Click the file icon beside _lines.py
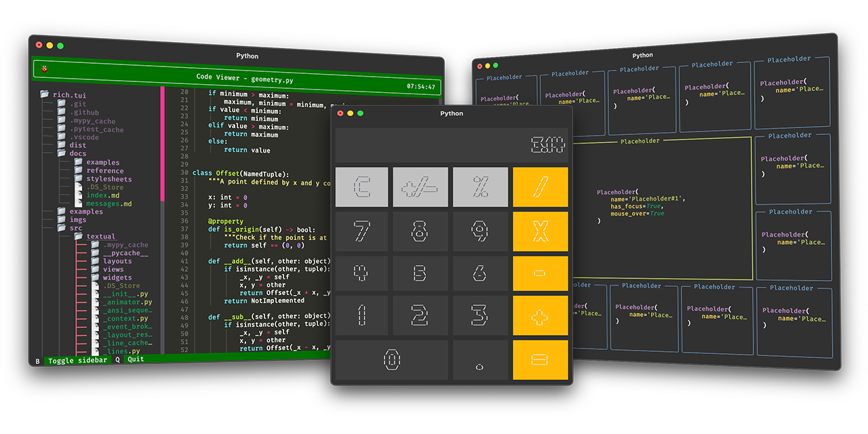 coord(95,351)
